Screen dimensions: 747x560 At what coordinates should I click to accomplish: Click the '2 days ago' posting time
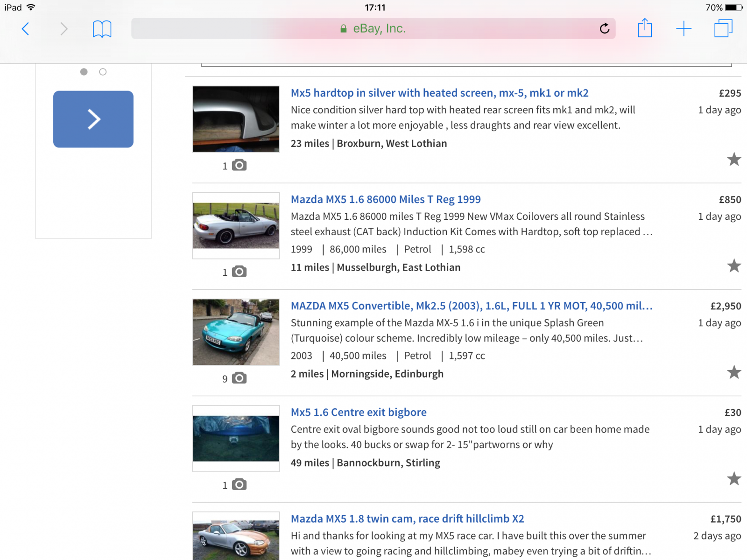point(717,535)
